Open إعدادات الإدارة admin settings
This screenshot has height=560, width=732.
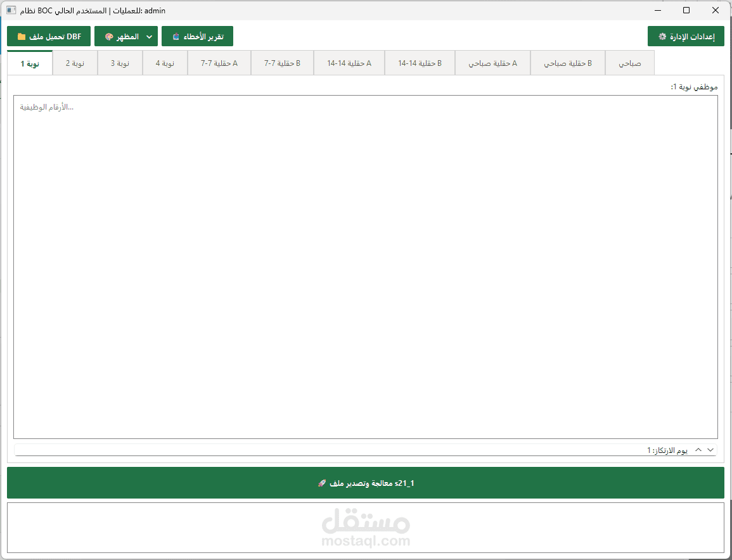(686, 36)
